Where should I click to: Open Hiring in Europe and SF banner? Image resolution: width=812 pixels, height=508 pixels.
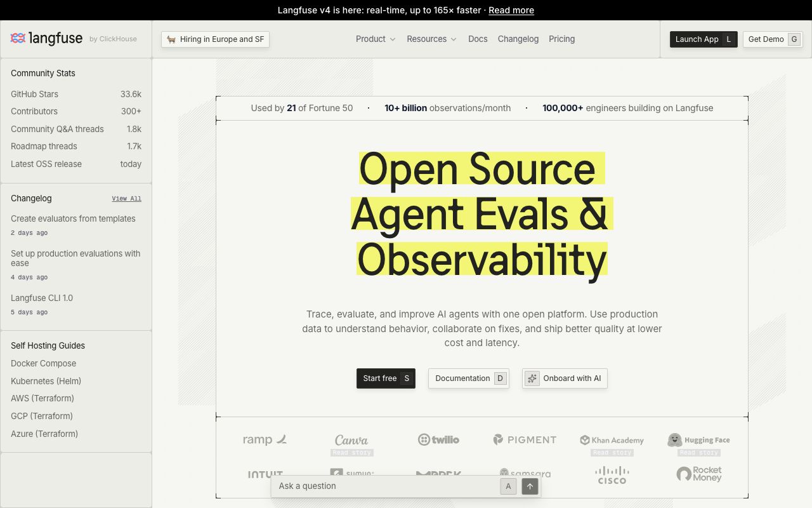point(215,39)
